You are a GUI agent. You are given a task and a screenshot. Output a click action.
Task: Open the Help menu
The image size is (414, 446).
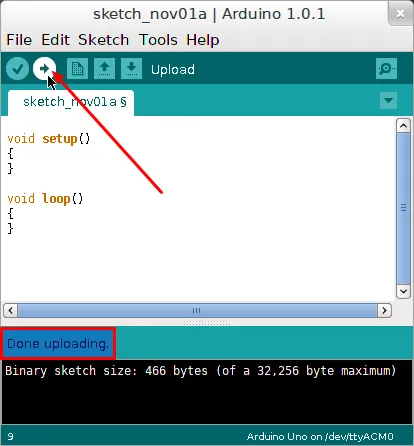coord(203,40)
